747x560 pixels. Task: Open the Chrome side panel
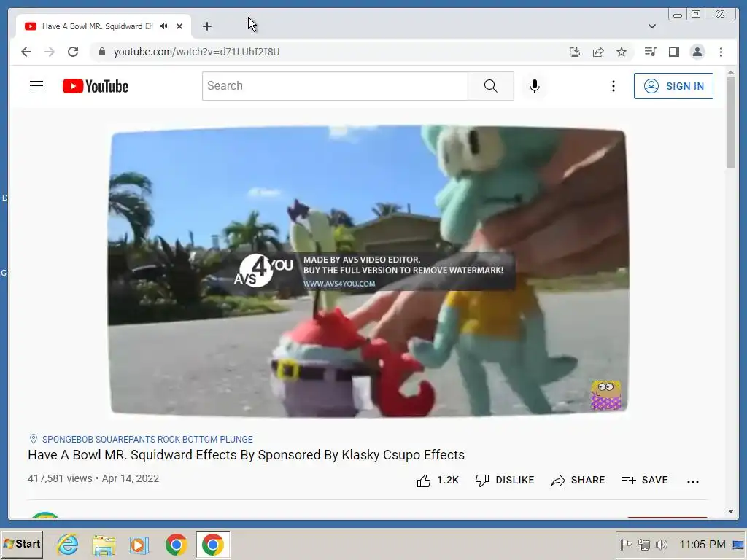tap(673, 52)
